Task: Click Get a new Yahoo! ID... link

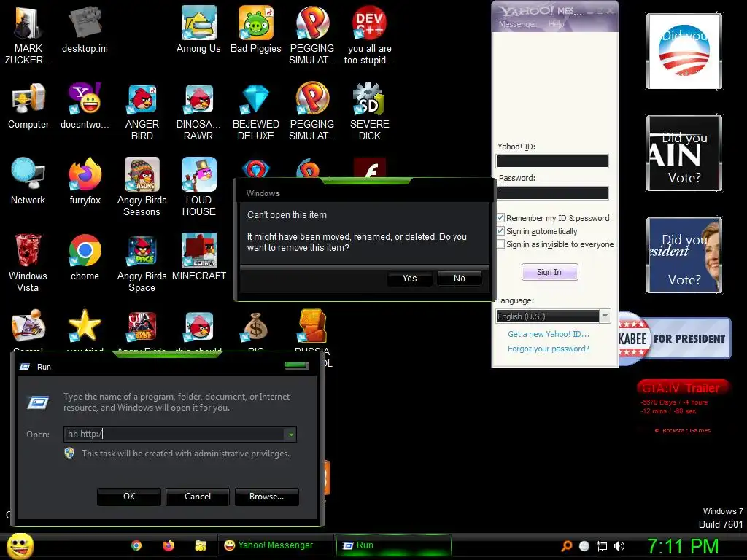Action: (x=549, y=334)
